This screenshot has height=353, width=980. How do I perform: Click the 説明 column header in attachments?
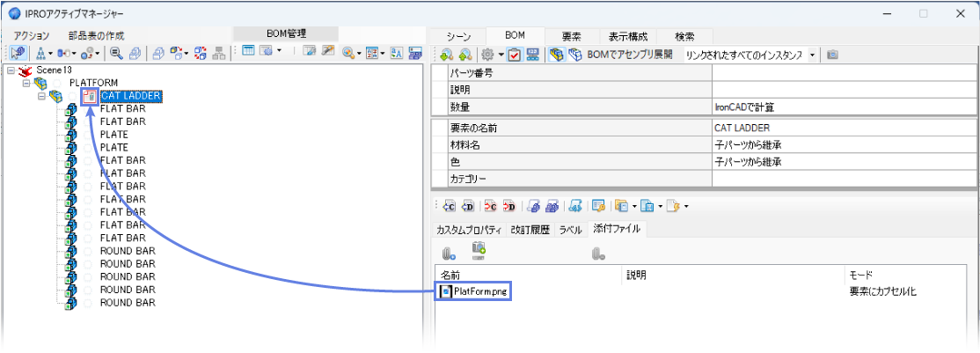733,275
